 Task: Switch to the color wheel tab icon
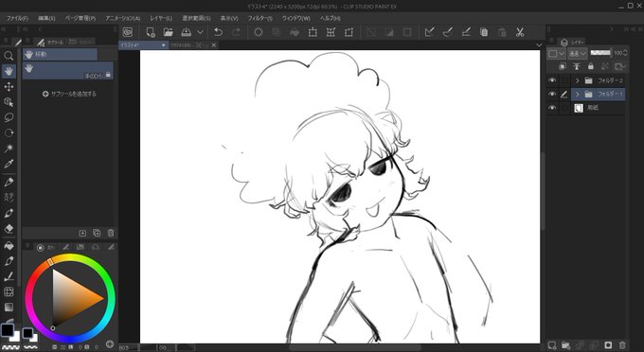(40, 247)
